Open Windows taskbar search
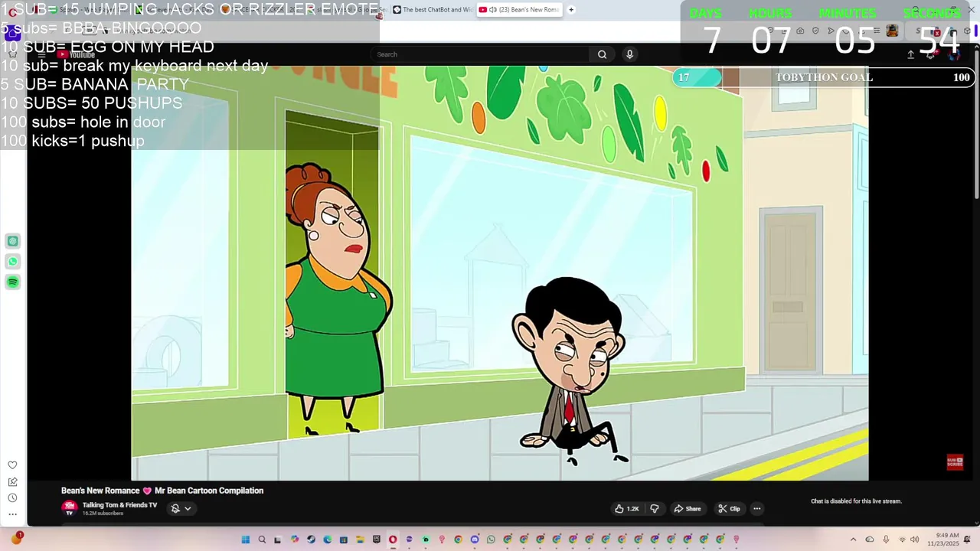This screenshot has width=980, height=551. click(262, 540)
